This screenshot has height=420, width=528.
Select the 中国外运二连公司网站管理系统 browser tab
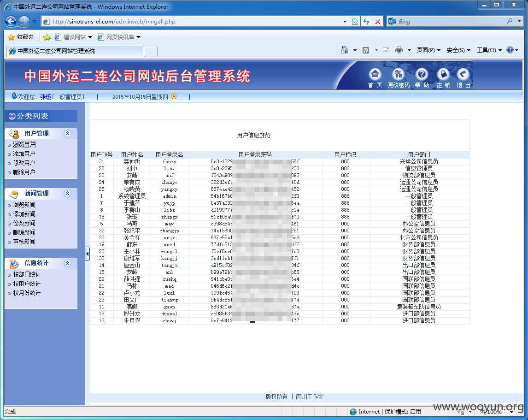point(76,51)
